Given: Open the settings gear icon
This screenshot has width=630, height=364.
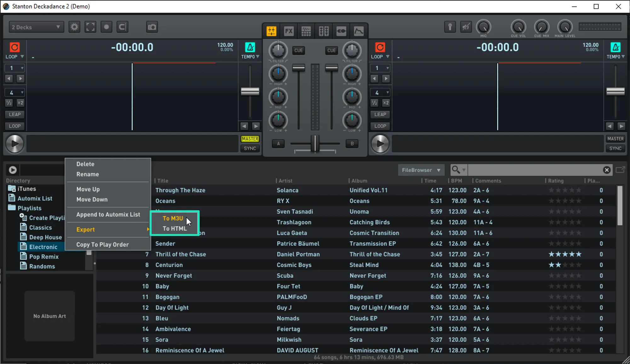Looking at the screenshot, I should coord(74,27).
